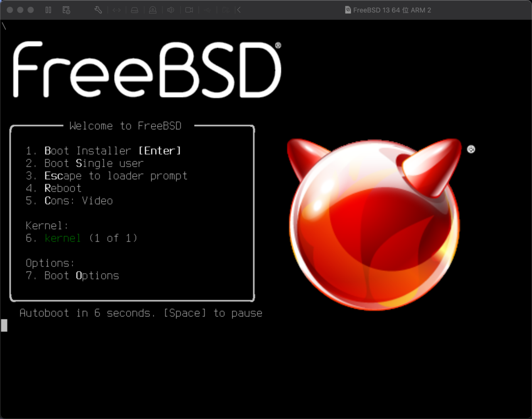
Task: Open the snapshots manager icon
Action: click(x=66, y=10)
